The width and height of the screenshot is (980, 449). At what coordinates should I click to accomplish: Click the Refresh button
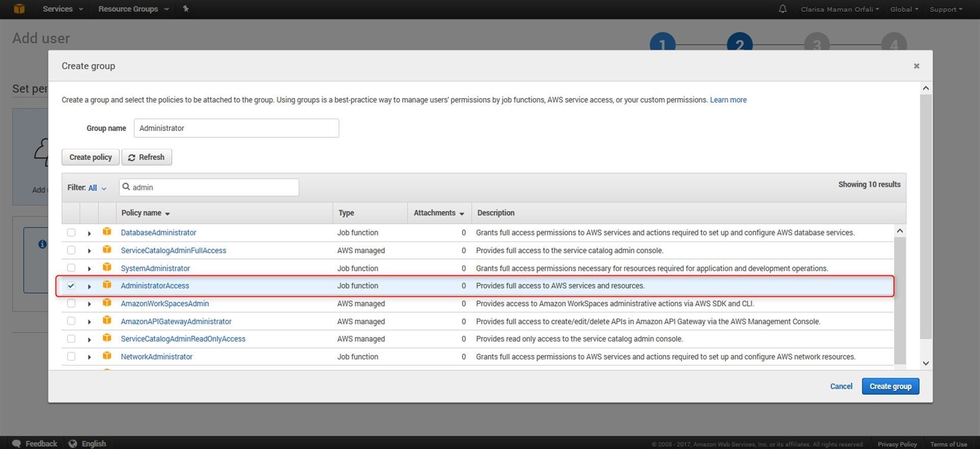click(146, 157)
